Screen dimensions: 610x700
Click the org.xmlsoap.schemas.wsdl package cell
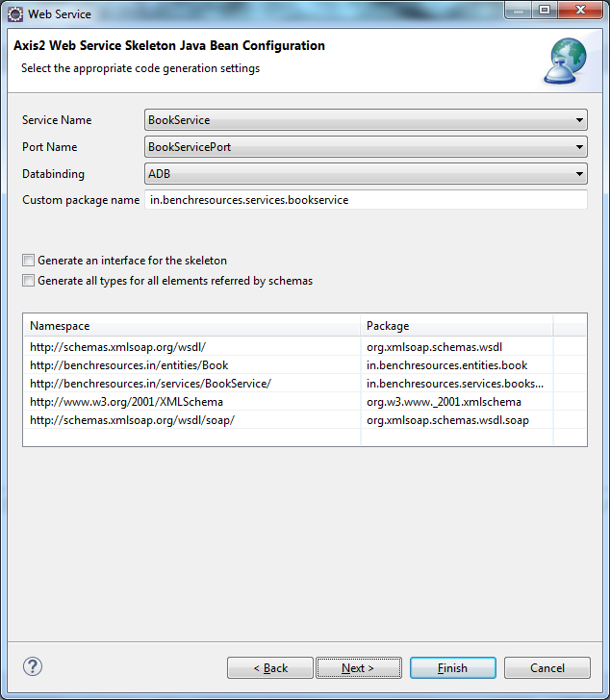click(456, 347)
